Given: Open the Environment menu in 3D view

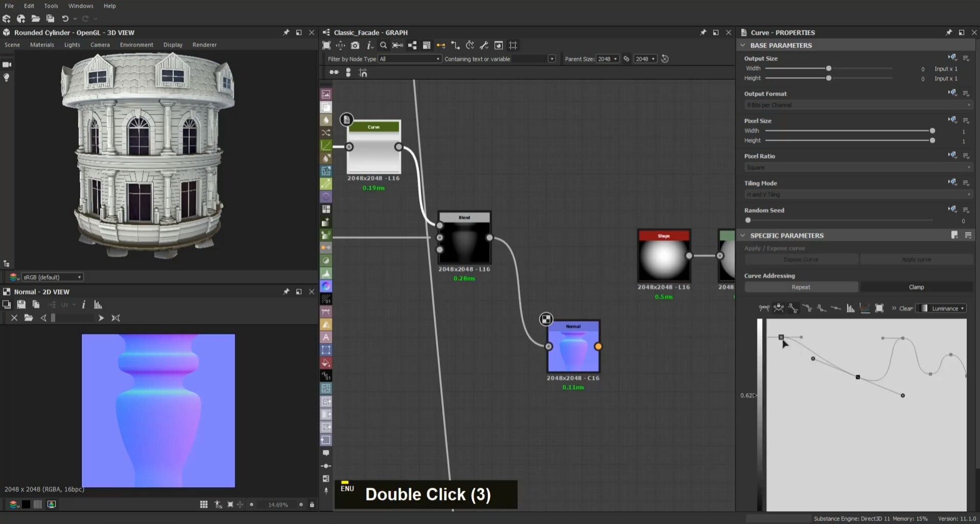Looking at the screenshot, I should pos(136,45).
